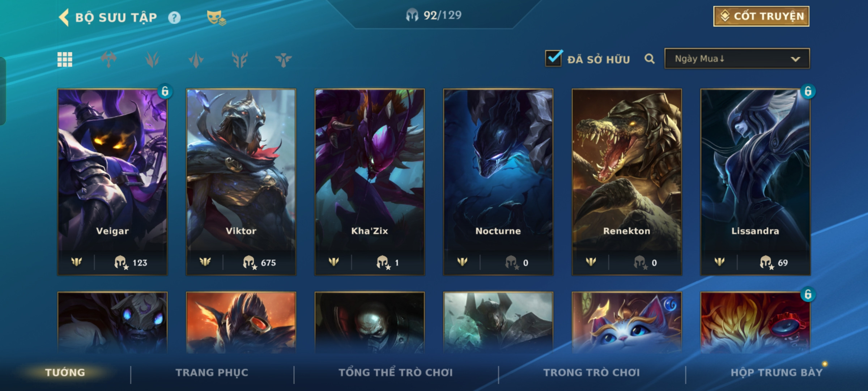The image size is (868, 391).
Task: Select the Viktor champion card
Action: (x=241, y=182)
